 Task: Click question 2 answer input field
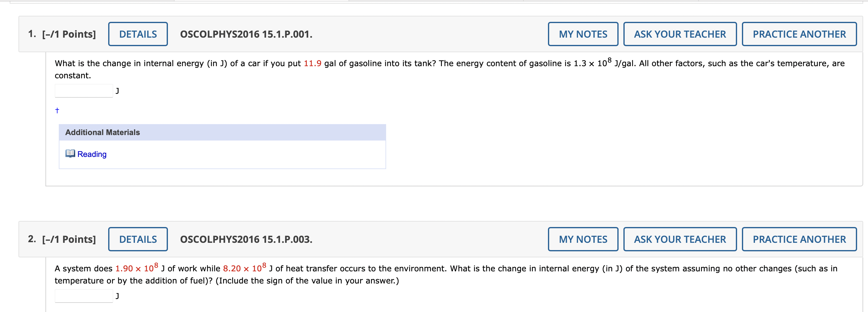(83, 296)
